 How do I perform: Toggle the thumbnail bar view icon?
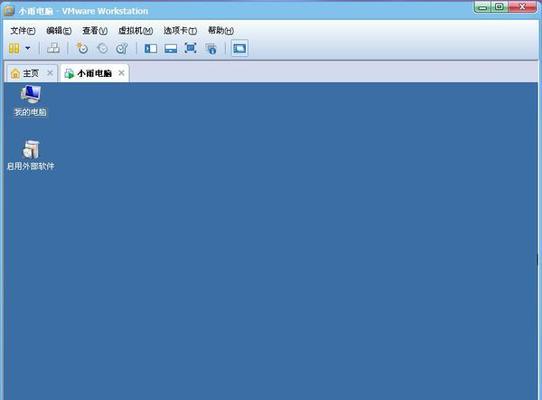tap(171, 48)
